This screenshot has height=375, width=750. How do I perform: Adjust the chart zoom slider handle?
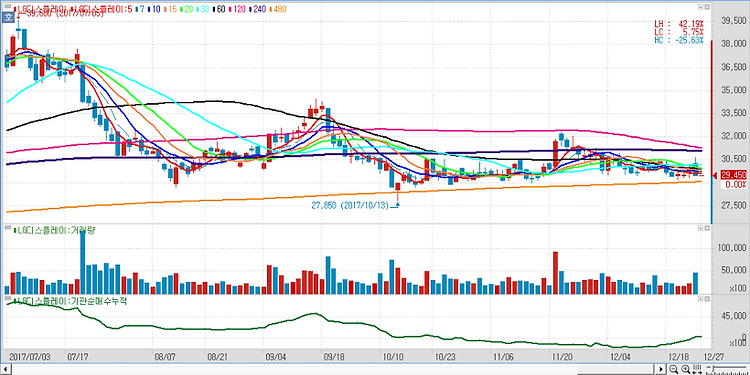(713, 368)
